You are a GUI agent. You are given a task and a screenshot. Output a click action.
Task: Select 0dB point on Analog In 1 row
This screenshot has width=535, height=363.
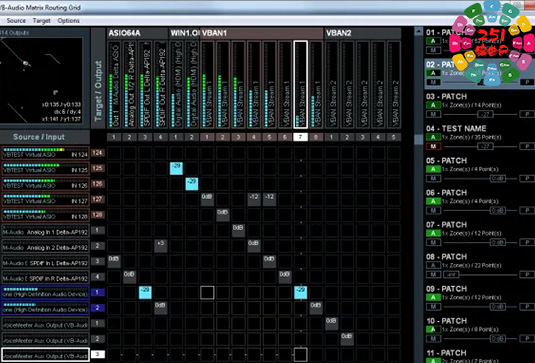coord(238,230)
